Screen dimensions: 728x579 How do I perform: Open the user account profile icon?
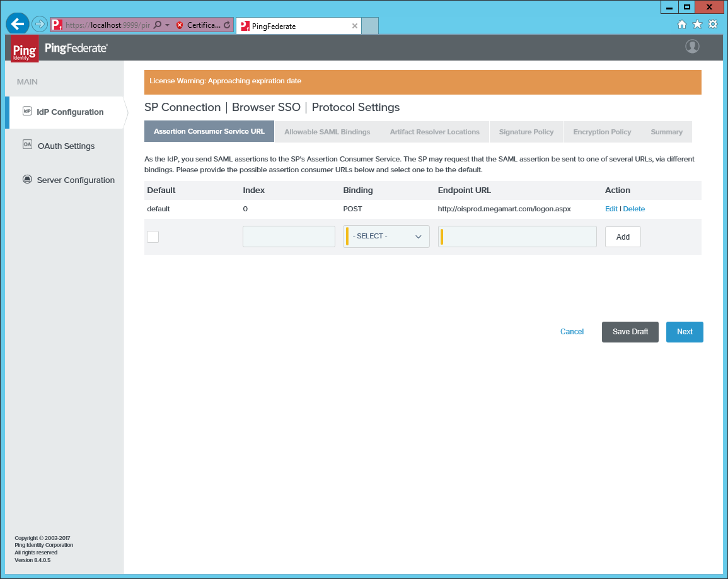[692, 47]
